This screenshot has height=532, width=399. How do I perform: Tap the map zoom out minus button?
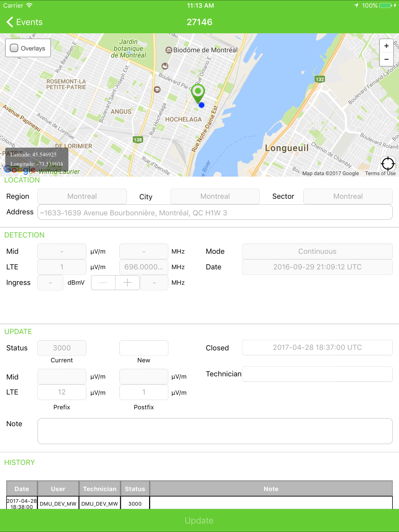[x=386, y=59]
